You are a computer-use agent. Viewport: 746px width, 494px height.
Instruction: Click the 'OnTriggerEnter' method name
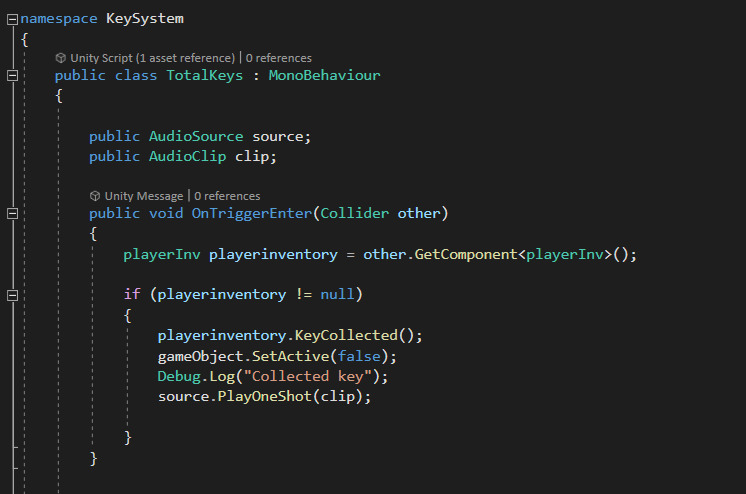tap(252, 213)
